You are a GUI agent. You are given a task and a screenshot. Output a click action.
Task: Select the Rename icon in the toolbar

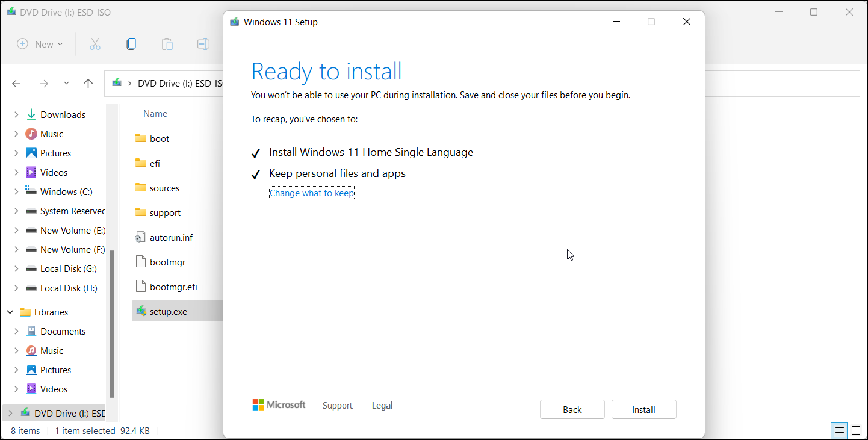203,44
